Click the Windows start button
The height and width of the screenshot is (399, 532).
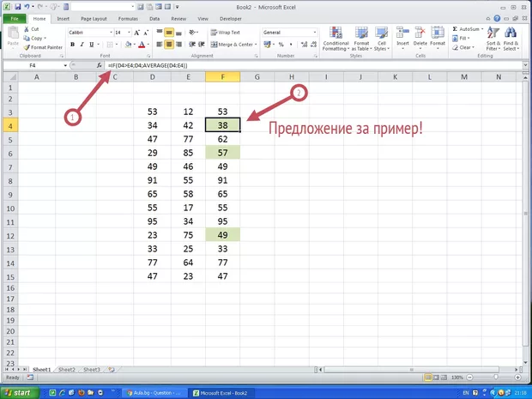[x=19, y=393]
